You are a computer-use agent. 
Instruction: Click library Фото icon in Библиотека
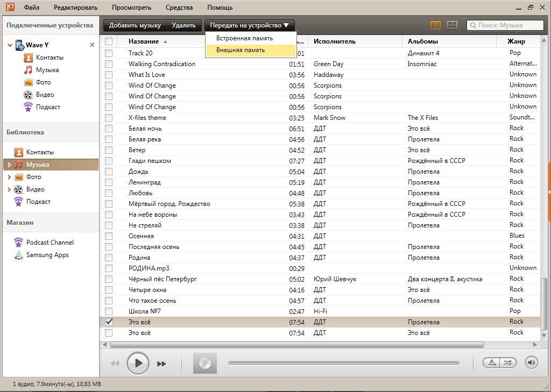(18, 177)
